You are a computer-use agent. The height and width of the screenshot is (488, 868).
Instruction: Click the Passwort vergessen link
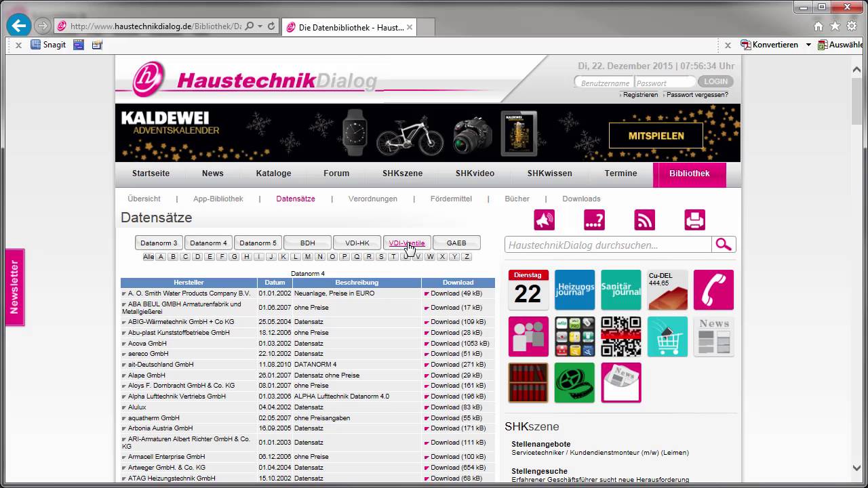click(698, 95)
